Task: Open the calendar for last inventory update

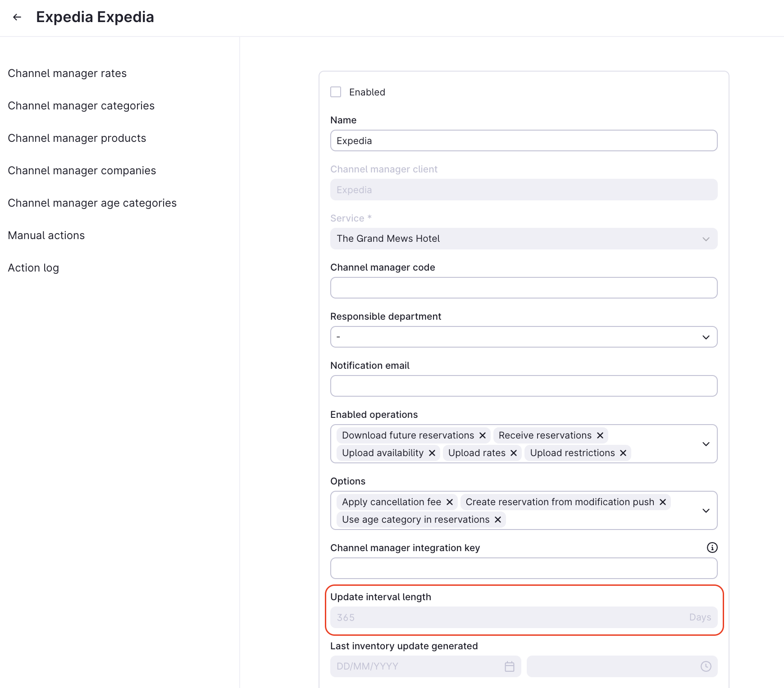Action: click(x=509, y=666)
